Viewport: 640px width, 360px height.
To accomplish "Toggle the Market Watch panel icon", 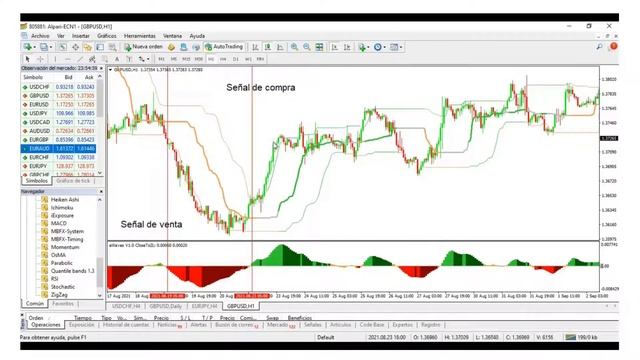I will click(62, 47).
